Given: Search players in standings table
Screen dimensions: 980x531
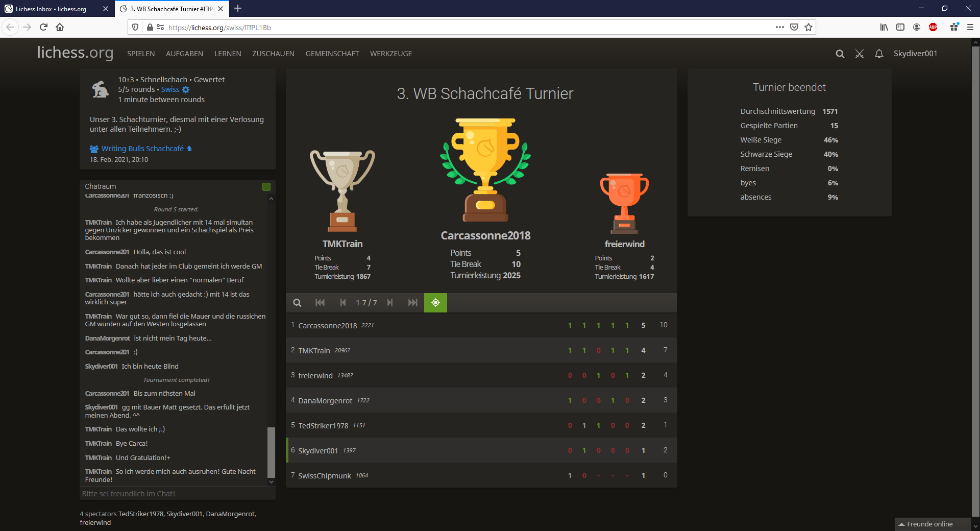Looking at the screenshot, I should [297, 303].
